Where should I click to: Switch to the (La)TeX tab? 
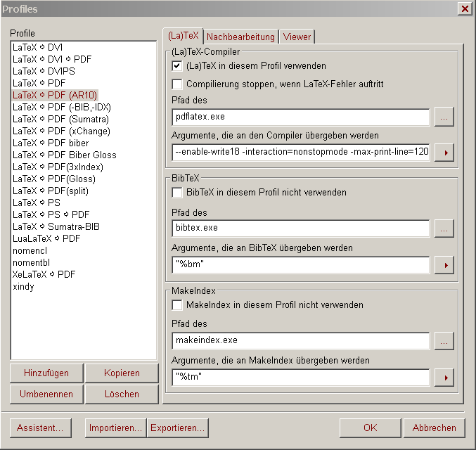tap(183, 36)
